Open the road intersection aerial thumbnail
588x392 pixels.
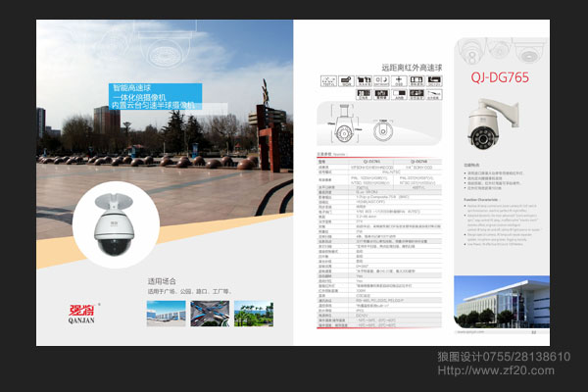click(x=210, y=314)
